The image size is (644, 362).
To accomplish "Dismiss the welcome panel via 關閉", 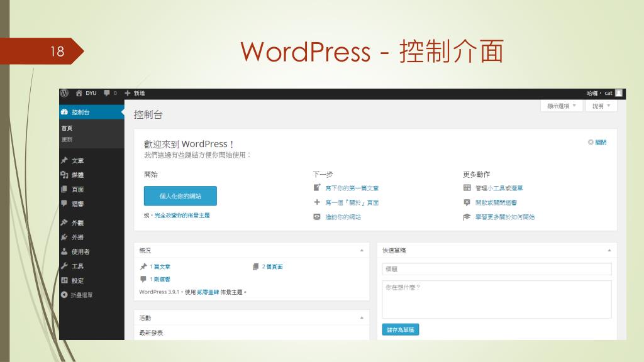I will tap(597, 143).
